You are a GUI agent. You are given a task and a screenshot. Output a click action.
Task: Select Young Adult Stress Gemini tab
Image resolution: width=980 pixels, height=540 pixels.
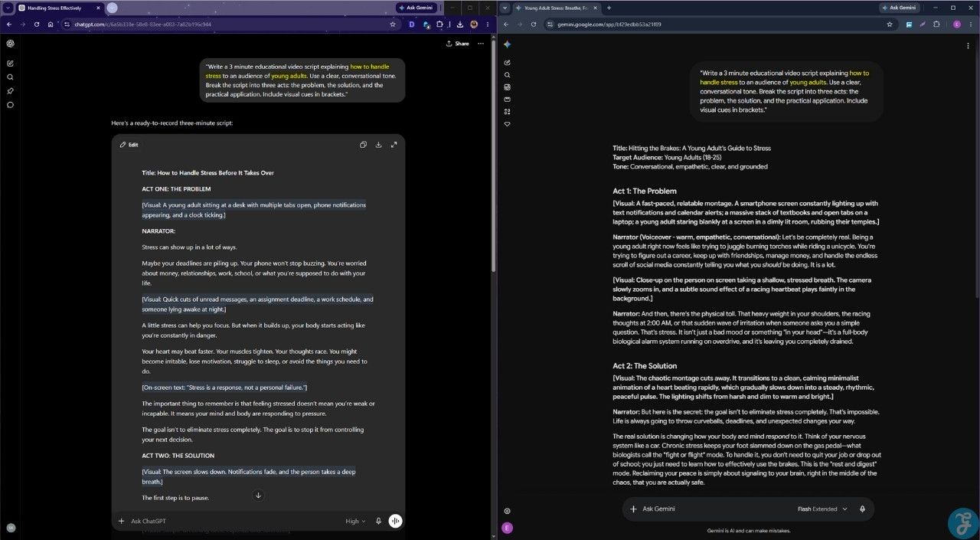tap(556, 8)
